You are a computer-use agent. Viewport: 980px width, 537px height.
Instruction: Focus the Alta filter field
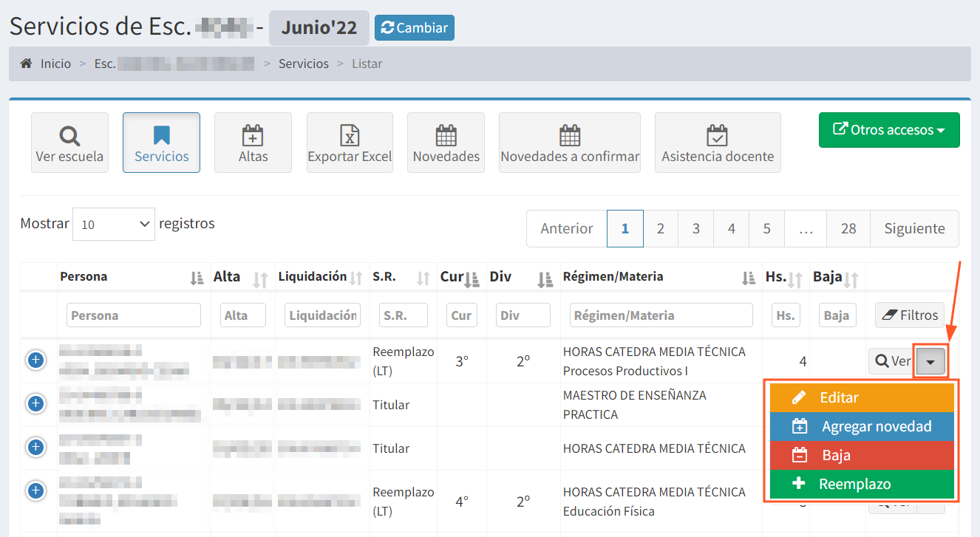243,315
